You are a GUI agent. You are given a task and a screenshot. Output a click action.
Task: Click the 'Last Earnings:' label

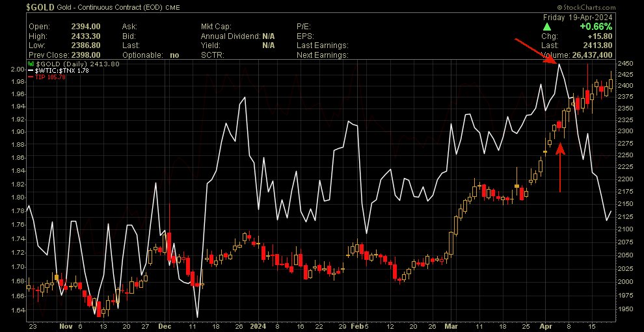click(322, 45)
